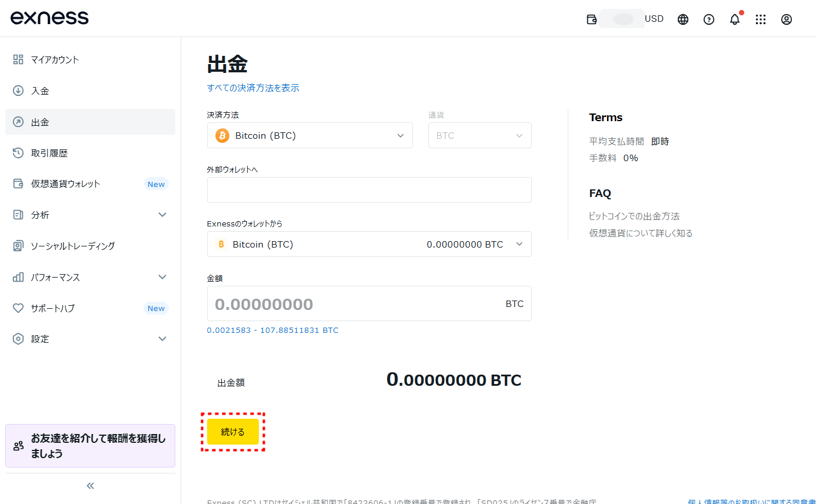Click the 出金 withdrawal arrow icon
This screenshot has width=816, height=504.
18,122
